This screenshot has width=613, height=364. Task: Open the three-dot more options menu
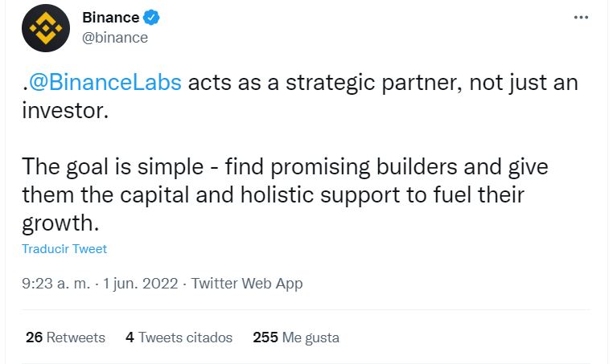(x=581, y=17)
